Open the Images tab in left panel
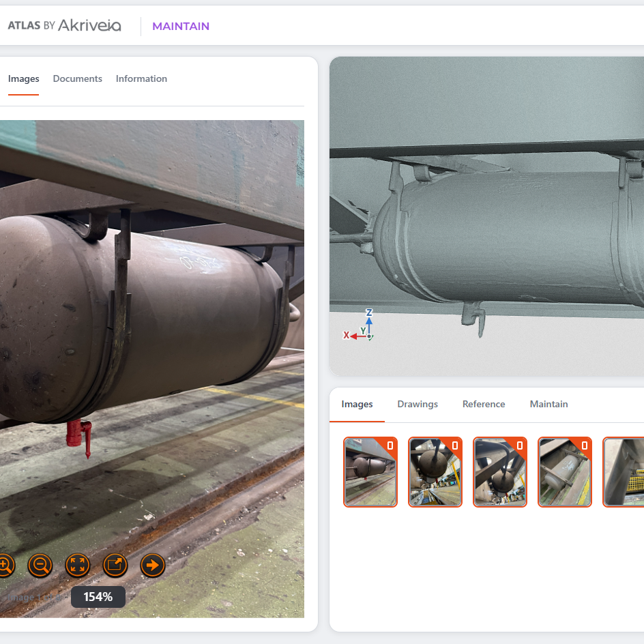644x644 pixels. pos(23,79)
